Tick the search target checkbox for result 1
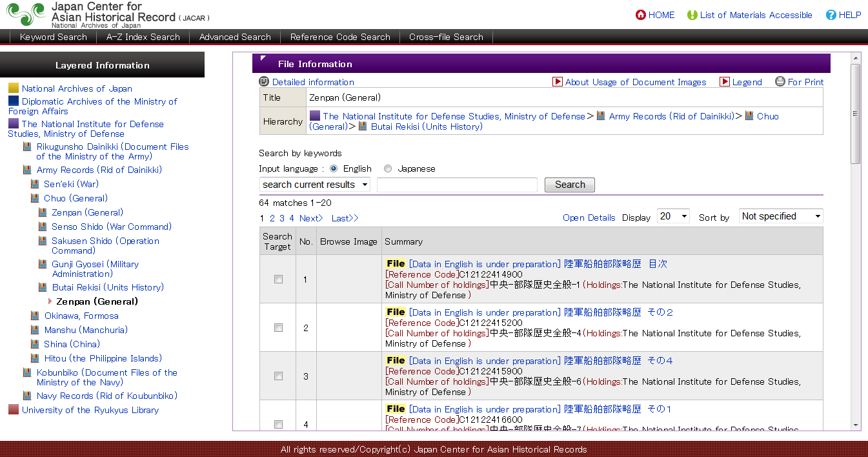The image size is (868, 457). (278, 279)
